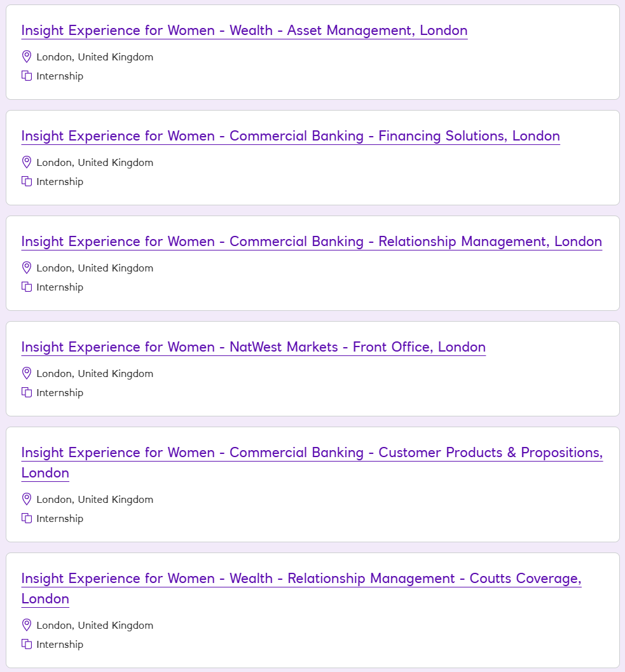The height and width of the screenshot is (672, 625).
Task: Click job type icon in Asset Management card
Action: point(27,76)
